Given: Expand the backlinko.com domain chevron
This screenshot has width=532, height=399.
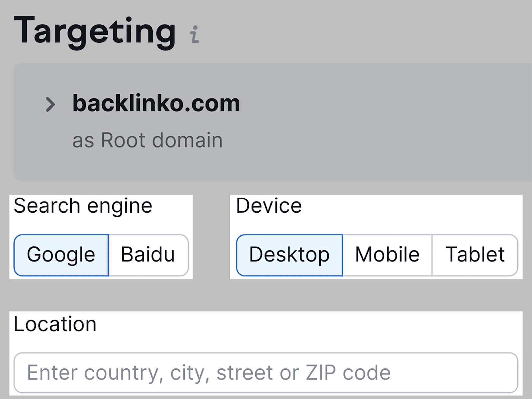Looking at the screenshot, I should (50, 104).
